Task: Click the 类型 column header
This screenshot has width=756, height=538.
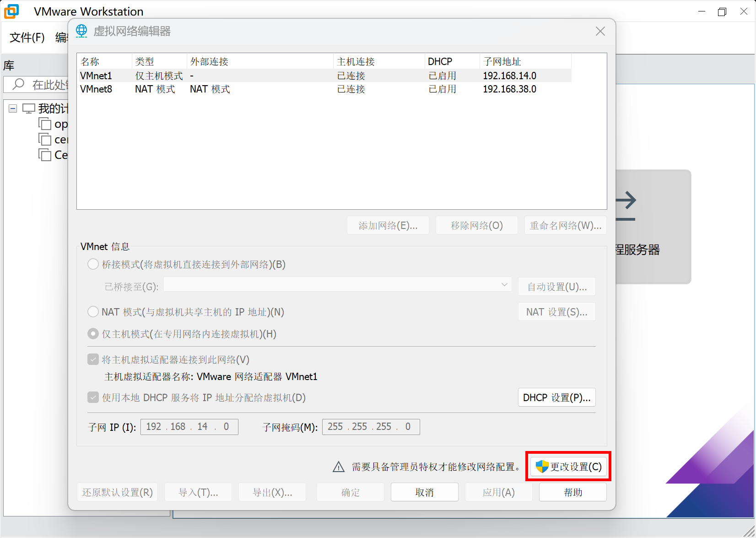Action: pos(159,61)
